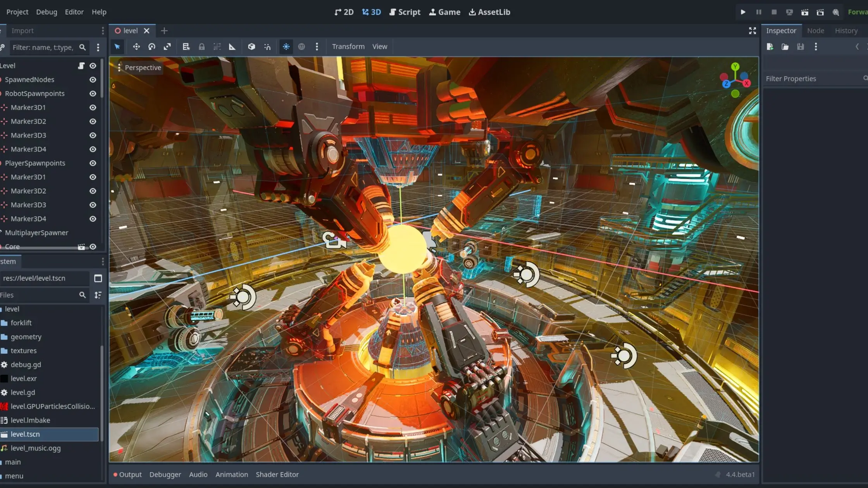
Task: Lock the selected node with padlock icon
Action: click(201, 47)
